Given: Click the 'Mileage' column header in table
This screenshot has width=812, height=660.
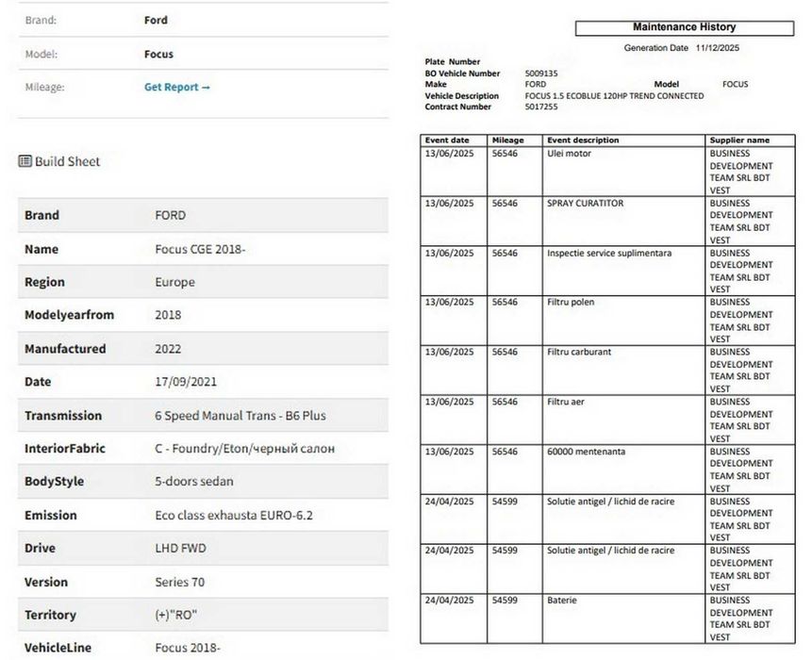Looking at the screenshot, I should click(515, 140).
